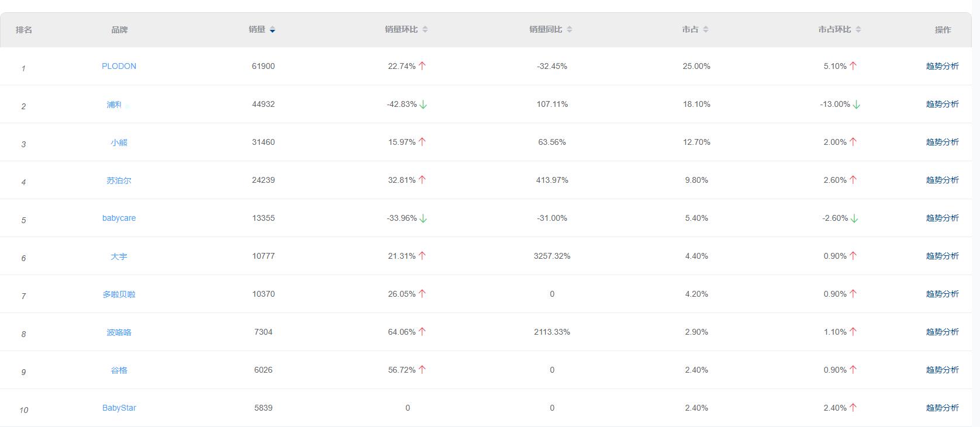The height and width of the screenshot is (427, 980).
Task: Click red up arrow beside 22.74%
Action: 422,66
